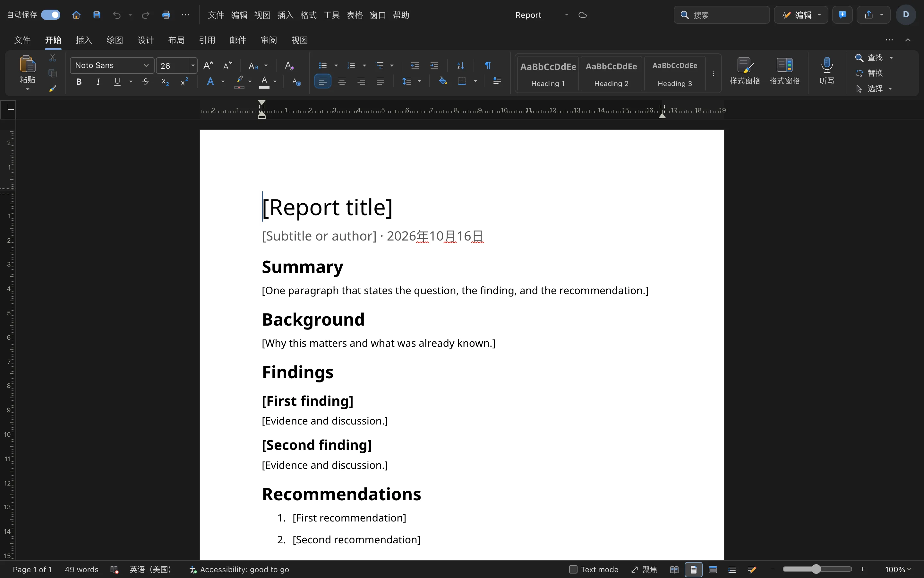Screen dimensions: 924x578
Task: Open the 表格 menu in menu bar
Action: point(354,15)
